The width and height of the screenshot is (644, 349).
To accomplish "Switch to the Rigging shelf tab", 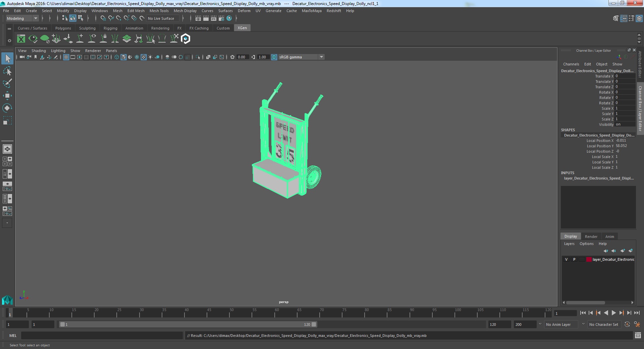I will [110, 28].
